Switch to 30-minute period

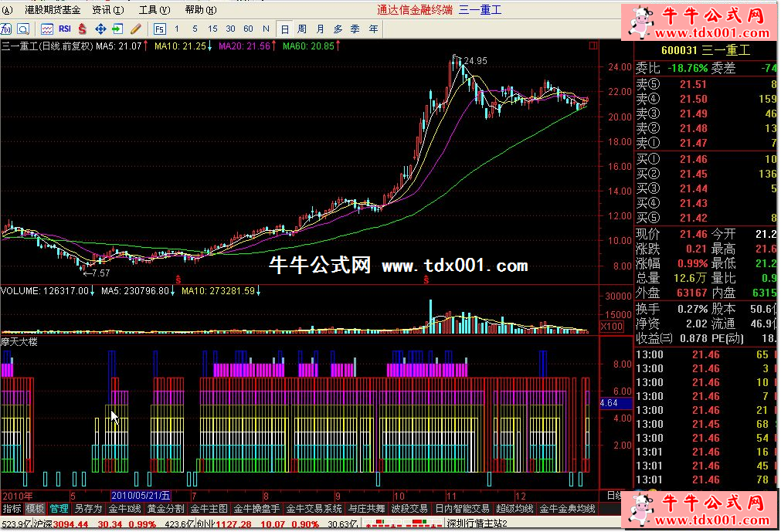coord(231,29)
